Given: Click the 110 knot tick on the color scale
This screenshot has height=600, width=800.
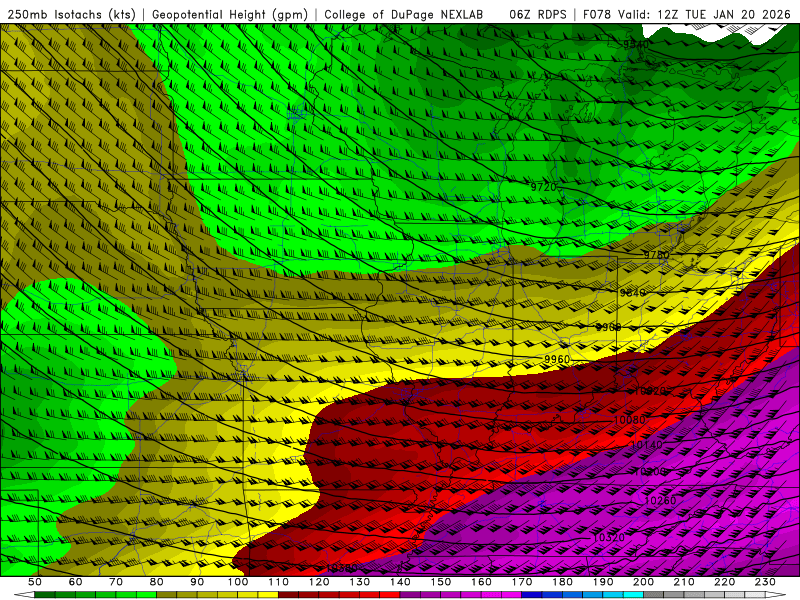Looking at the screenshot, I should click(x=279, y=582).
